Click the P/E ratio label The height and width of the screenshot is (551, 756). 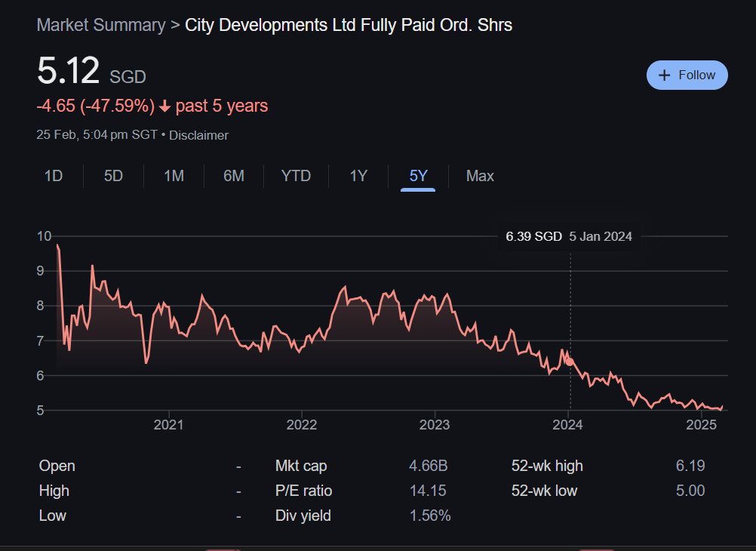coord(303,491)
